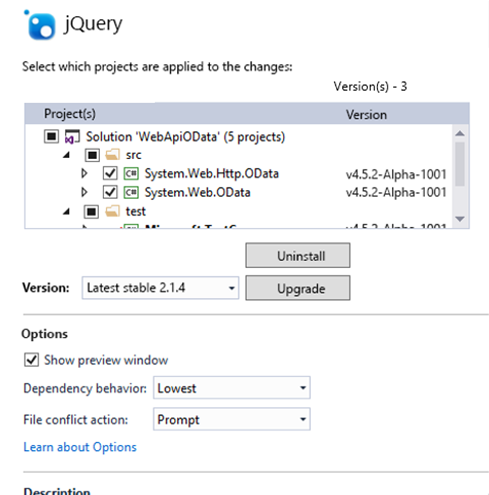Click the 'Version(s) - 3' label
489x495 pixels.
point(370,87)
